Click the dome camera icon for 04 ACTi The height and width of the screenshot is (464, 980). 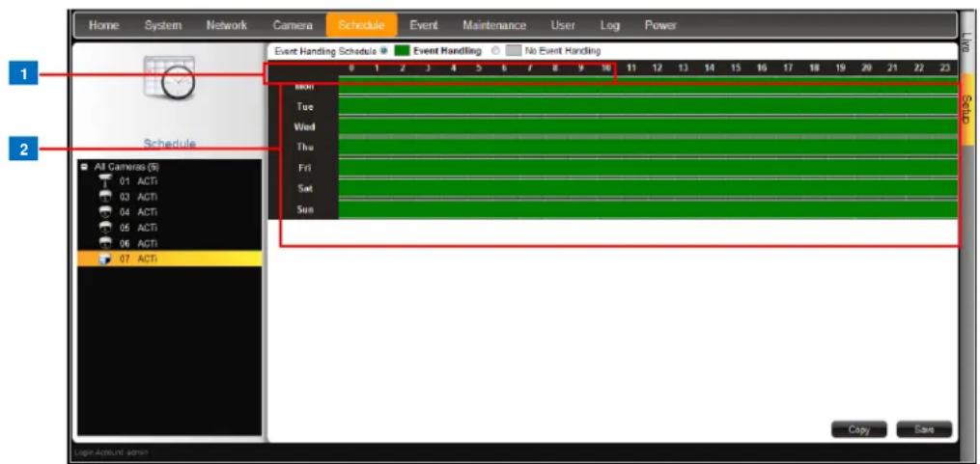click(105, 211)
